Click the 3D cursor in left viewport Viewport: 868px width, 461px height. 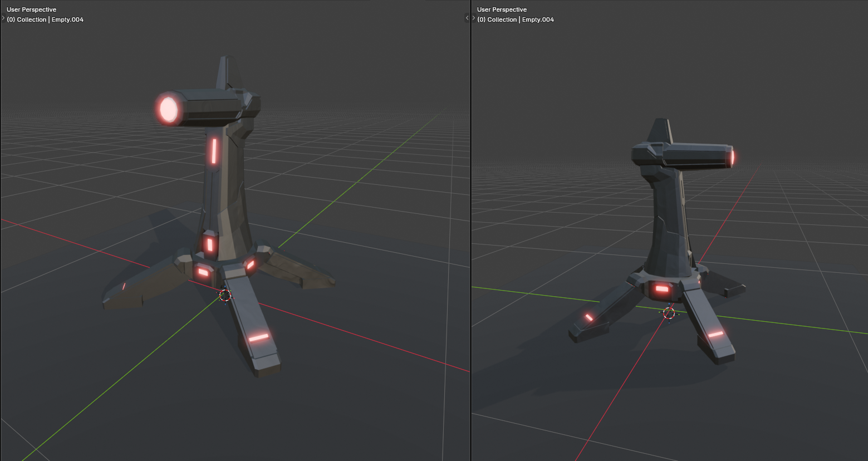pos(225,295)
